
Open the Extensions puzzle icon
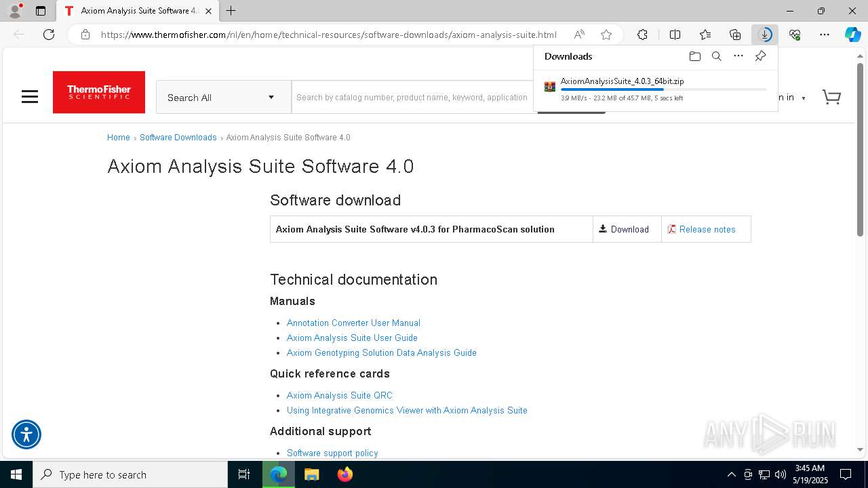point(642,35)
